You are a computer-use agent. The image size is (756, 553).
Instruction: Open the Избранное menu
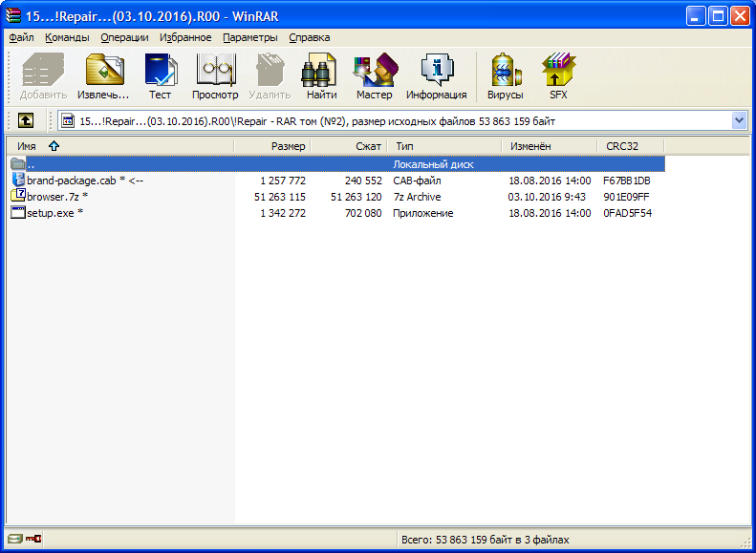pyautogui.click(x=185, y=37)
